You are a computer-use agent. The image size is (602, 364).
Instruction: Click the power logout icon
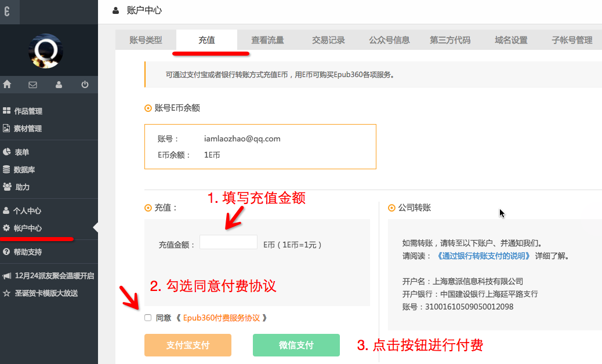click(x=85, y=85)
